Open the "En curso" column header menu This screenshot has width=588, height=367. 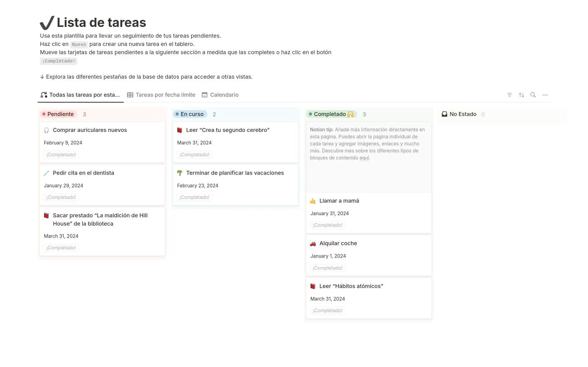pyautogui.click(x=190, y=114)
